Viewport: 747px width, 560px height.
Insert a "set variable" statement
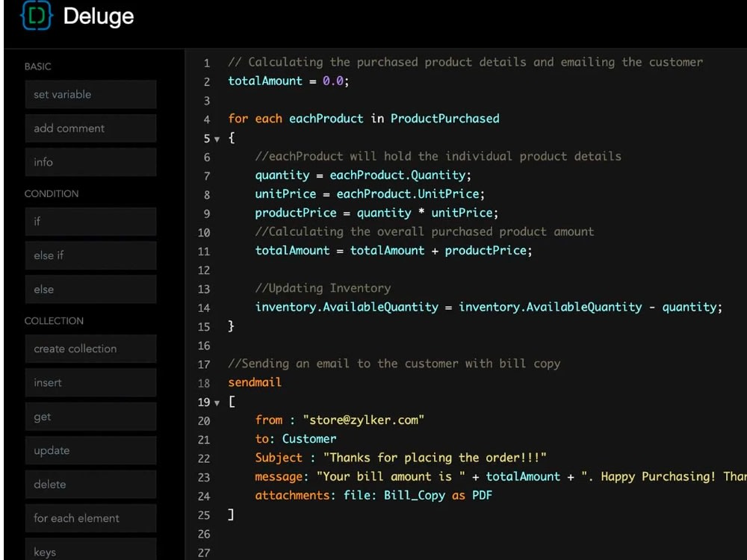coord(90,94)
